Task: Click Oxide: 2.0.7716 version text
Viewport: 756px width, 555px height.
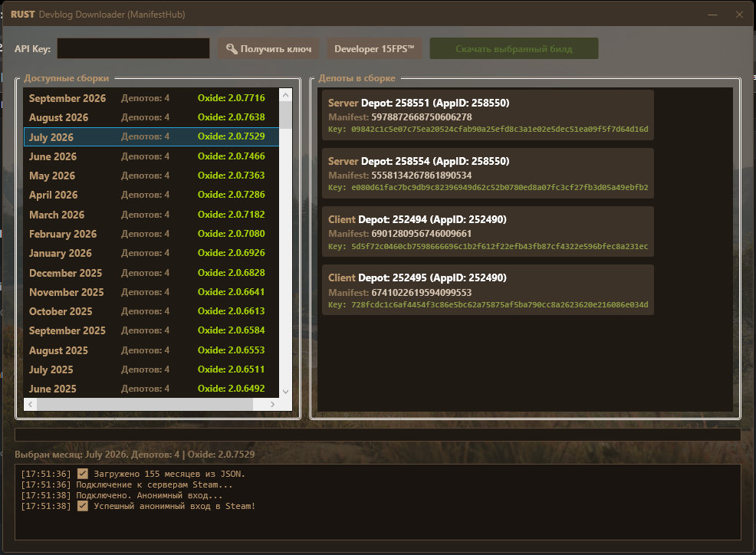Action: coord(232,98)
